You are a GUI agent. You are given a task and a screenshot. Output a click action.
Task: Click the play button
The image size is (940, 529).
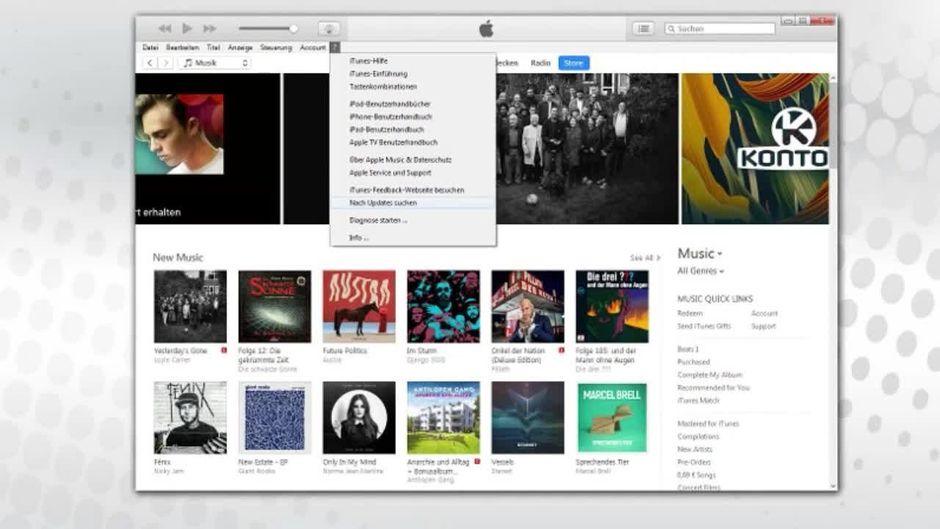tap(187, 28)
